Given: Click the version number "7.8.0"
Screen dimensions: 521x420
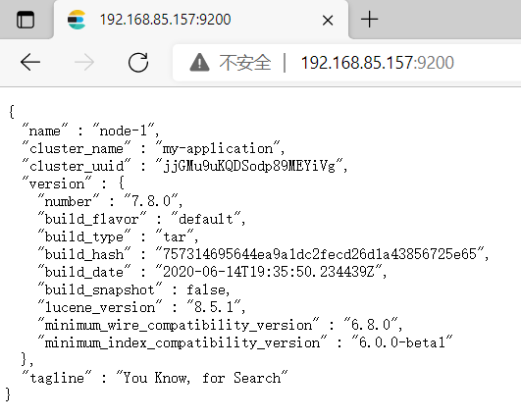Looking at the screenshot, I should tap(151, 201).
